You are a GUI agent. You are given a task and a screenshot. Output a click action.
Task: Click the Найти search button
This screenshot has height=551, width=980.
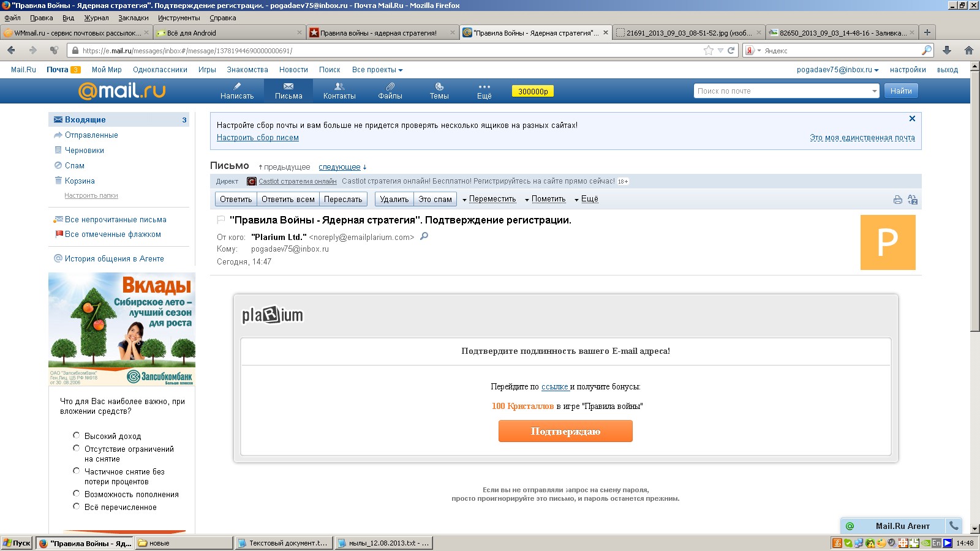point(901,91)
